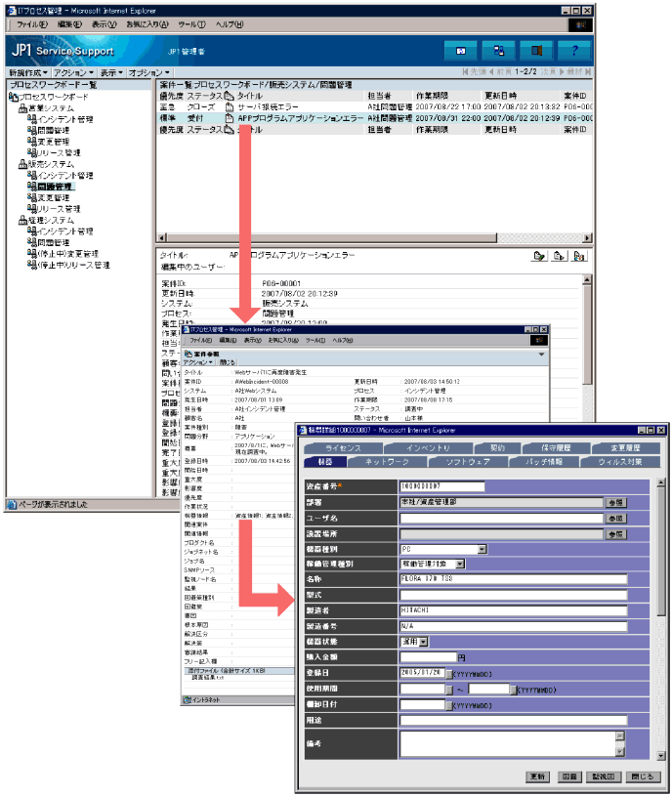The width and height of the screenshot is (672, 796).
Task: Switch to ソフトウェア tab
Action: click(468, 461)
